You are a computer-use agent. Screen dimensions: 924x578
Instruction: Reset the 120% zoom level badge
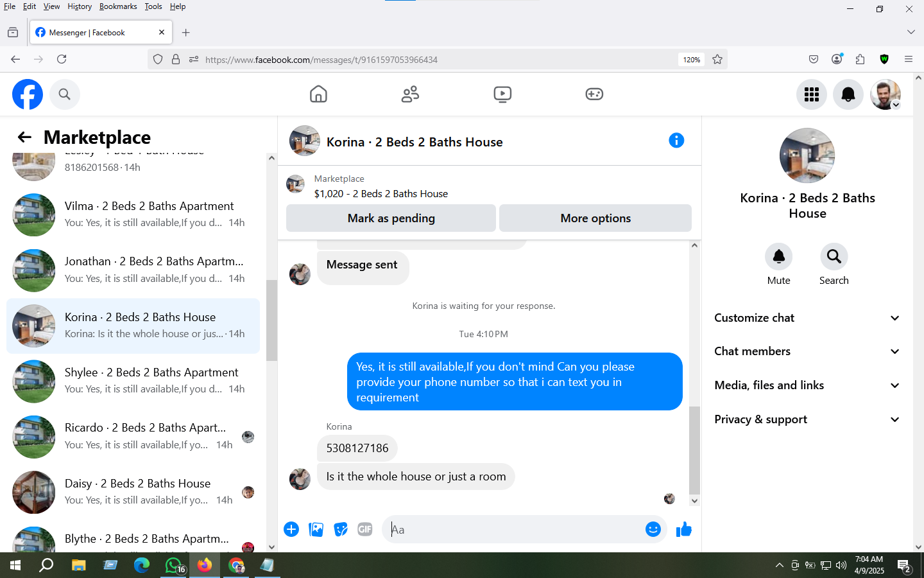tap(692, 60)
